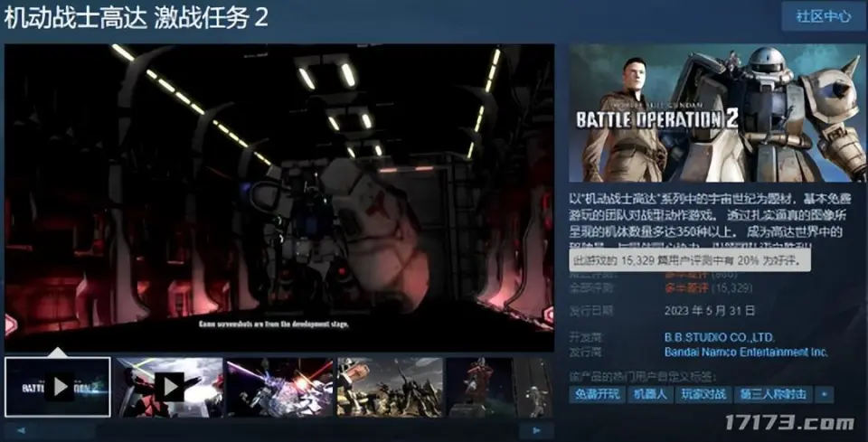The image size is (868, 442).
Task: Play the second trailer with red mech
Action: tap(169, 387)
